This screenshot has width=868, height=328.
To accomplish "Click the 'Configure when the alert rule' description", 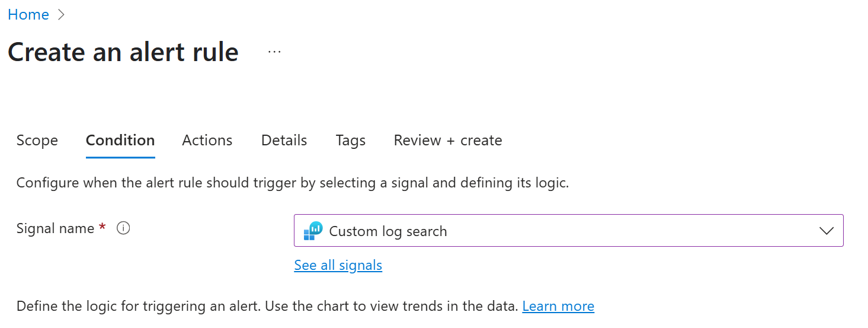I will tap(293, 183).
